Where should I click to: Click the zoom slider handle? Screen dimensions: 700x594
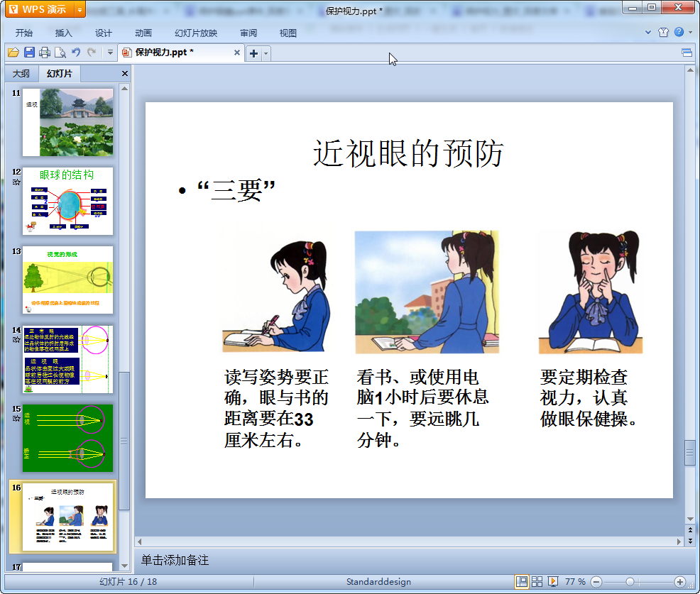(630, 581)
